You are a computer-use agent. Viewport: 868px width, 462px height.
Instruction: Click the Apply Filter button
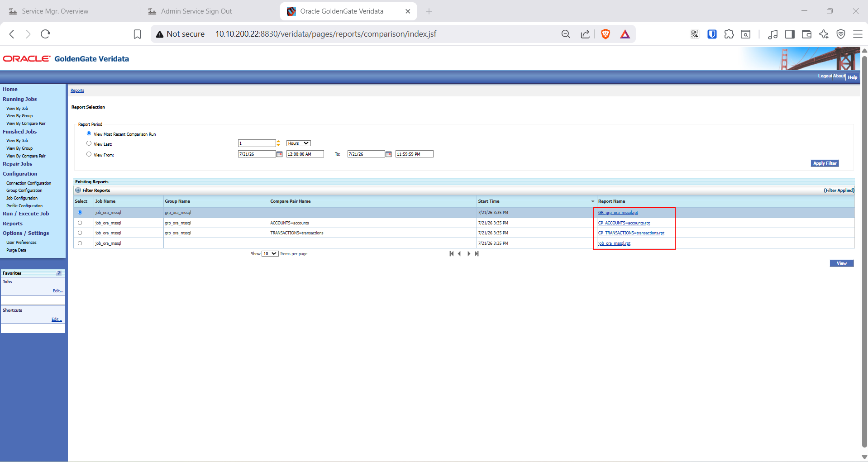[x=825, y=163]
